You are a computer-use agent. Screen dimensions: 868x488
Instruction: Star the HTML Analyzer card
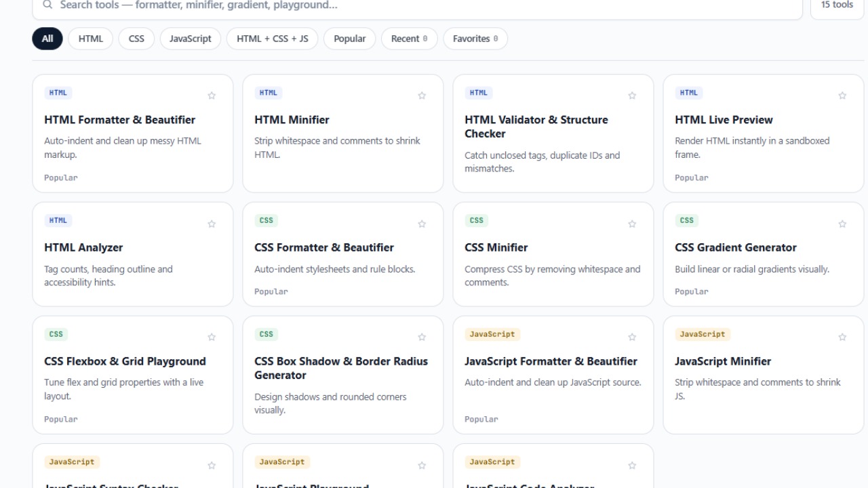pos(212,224)
